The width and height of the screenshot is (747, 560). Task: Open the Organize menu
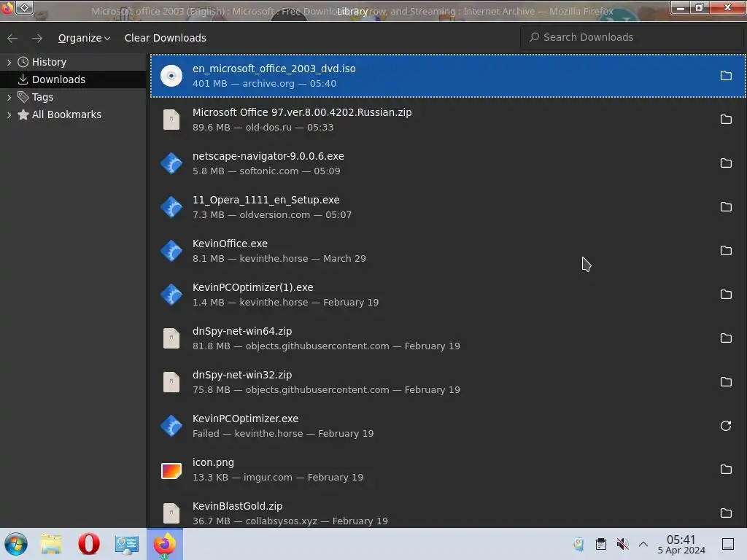84,38
